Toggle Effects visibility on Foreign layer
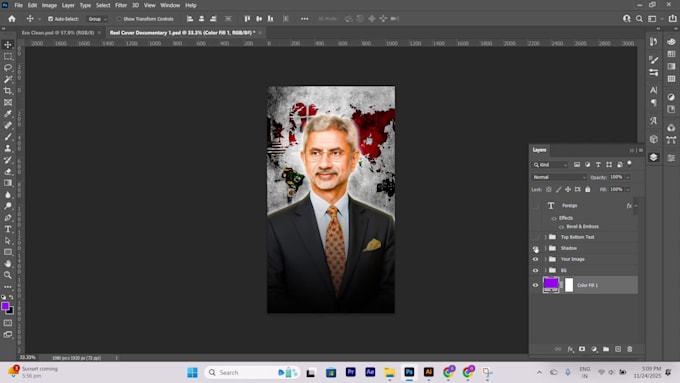The width and height of the screenshot is (680, 383). (x=554, y=218)
